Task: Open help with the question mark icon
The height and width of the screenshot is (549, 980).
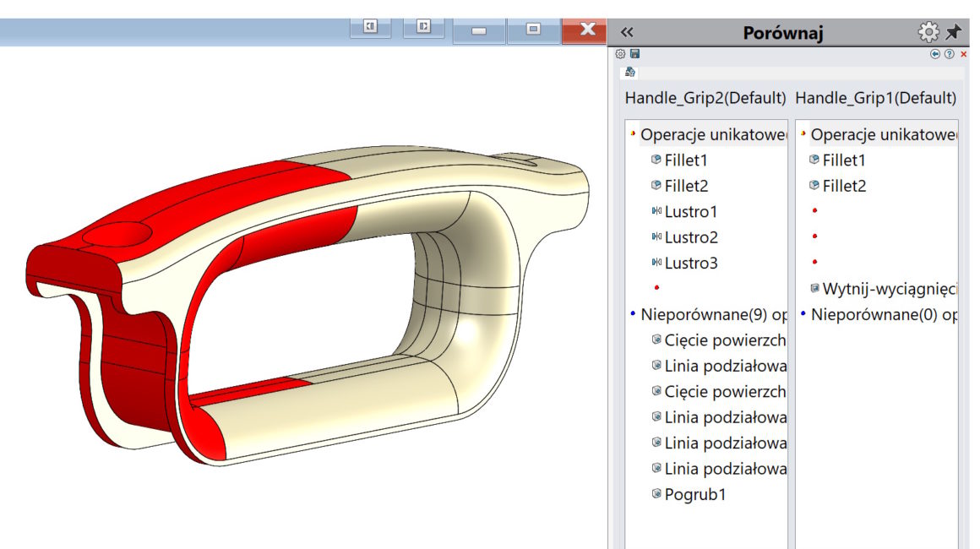Action: coord(950,54)
